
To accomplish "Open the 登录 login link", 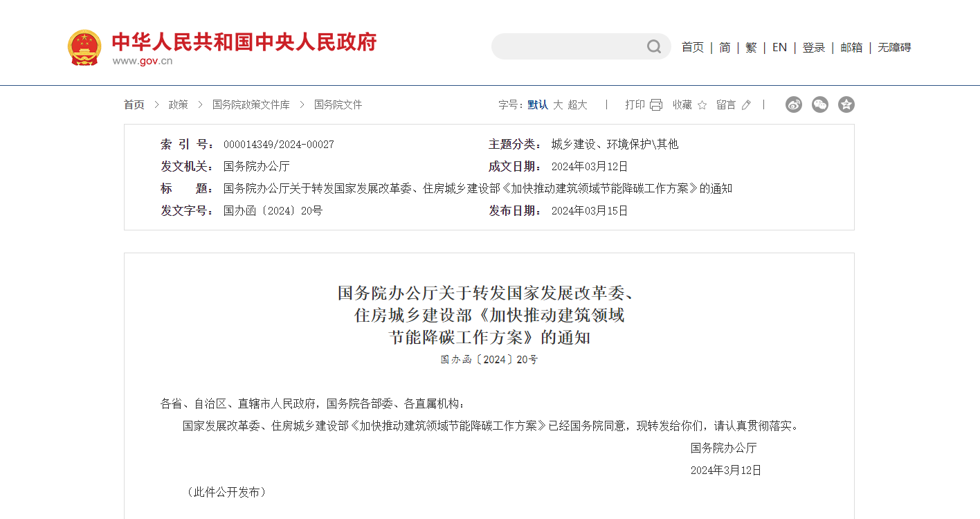I will coord(814,47).
